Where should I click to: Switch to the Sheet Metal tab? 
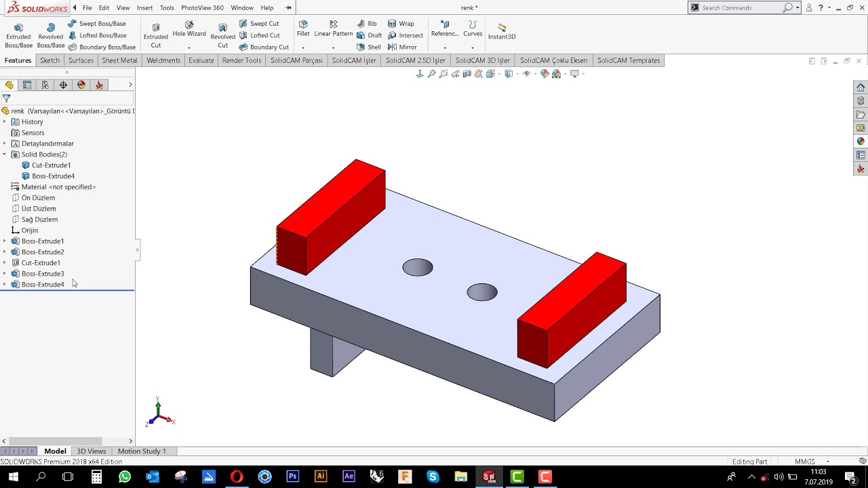point(119,60)
